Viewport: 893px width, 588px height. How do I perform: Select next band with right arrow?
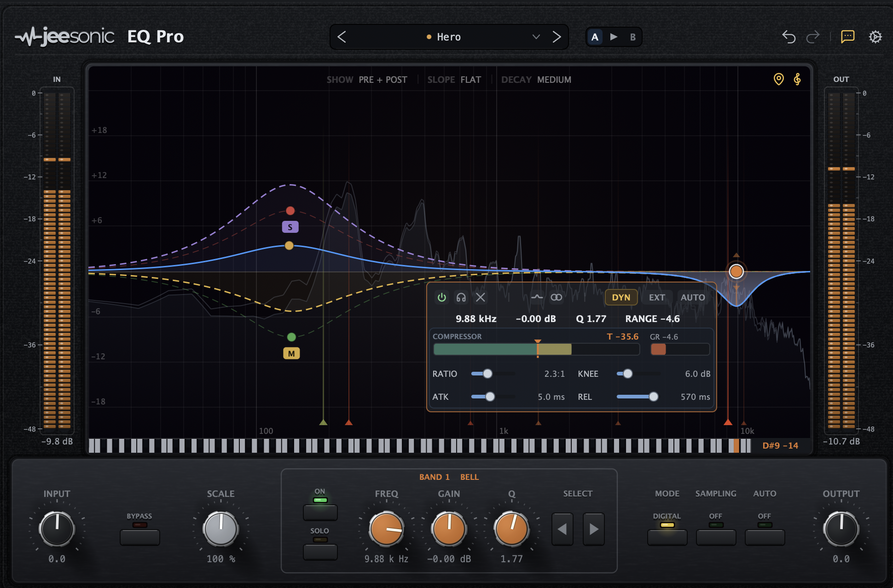tap(593, 529)
